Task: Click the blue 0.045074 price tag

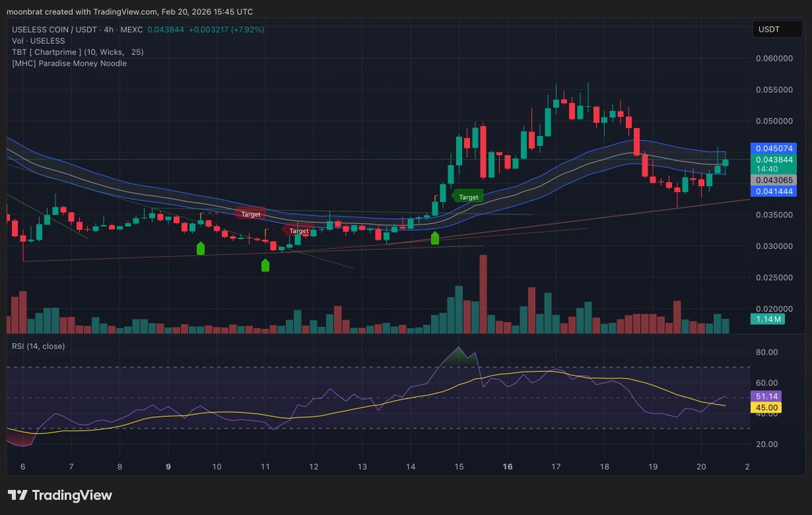Action: (773, 148)
